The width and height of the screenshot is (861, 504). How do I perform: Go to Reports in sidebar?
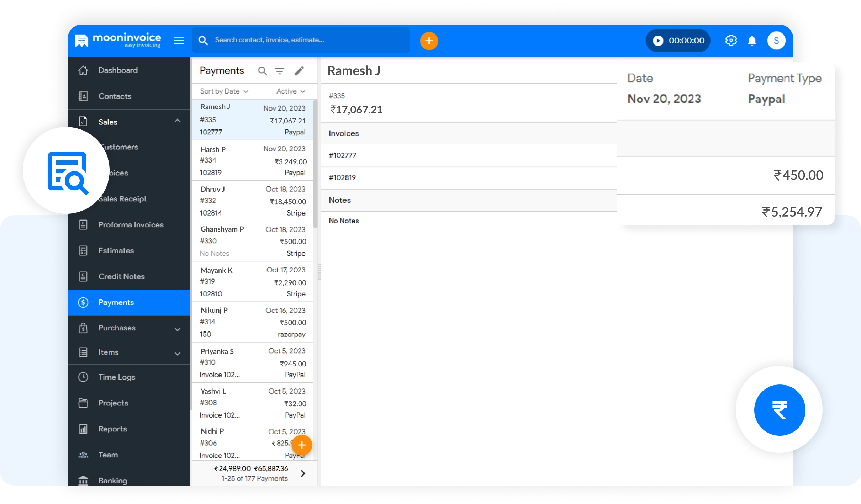112,429
